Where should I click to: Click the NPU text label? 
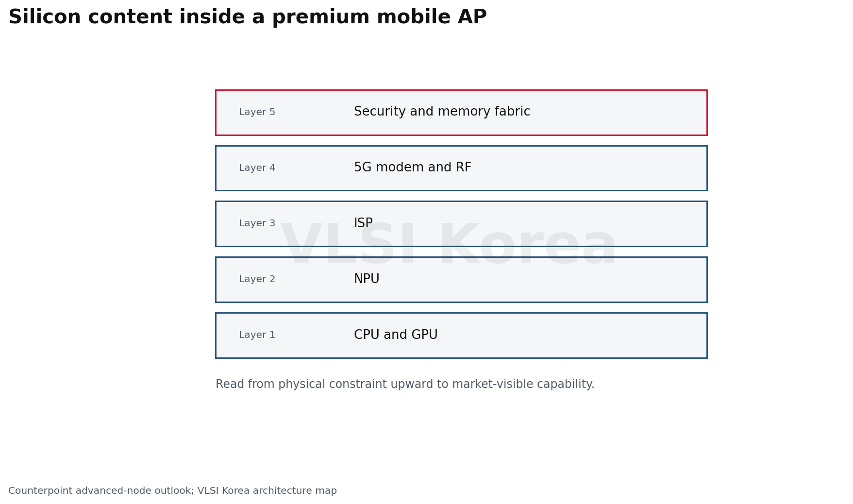tap(367, 279)
